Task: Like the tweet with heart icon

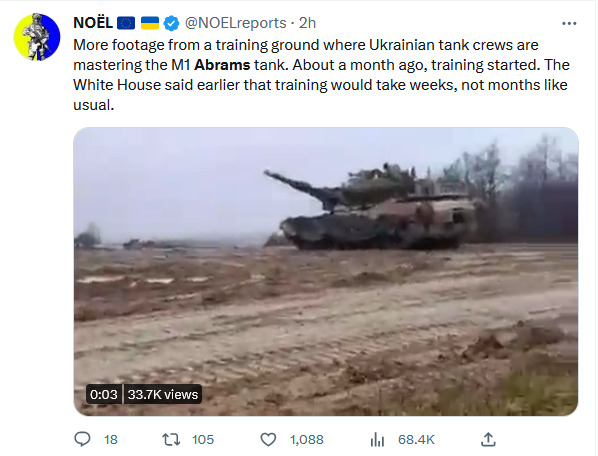Action: tap(268, 440)
